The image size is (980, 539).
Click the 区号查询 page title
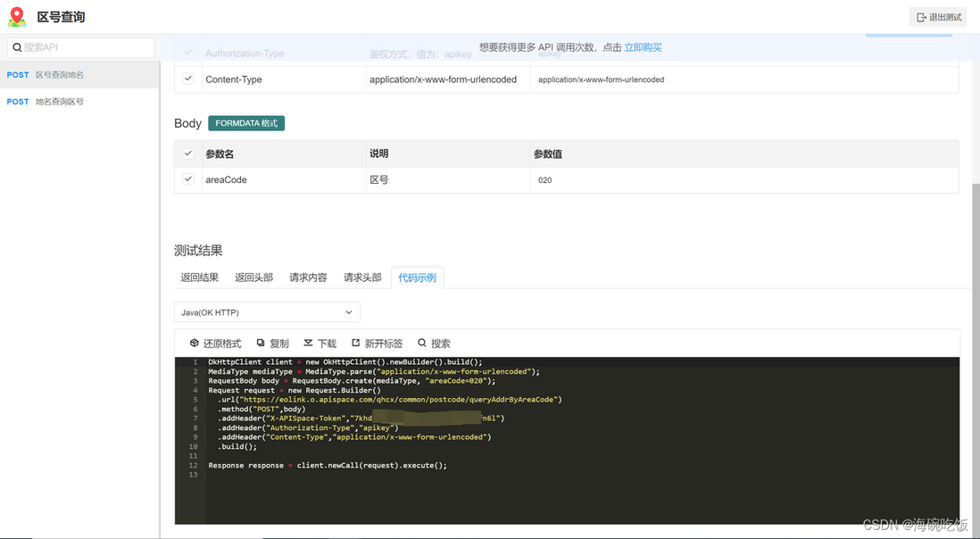tap(61, 17)
